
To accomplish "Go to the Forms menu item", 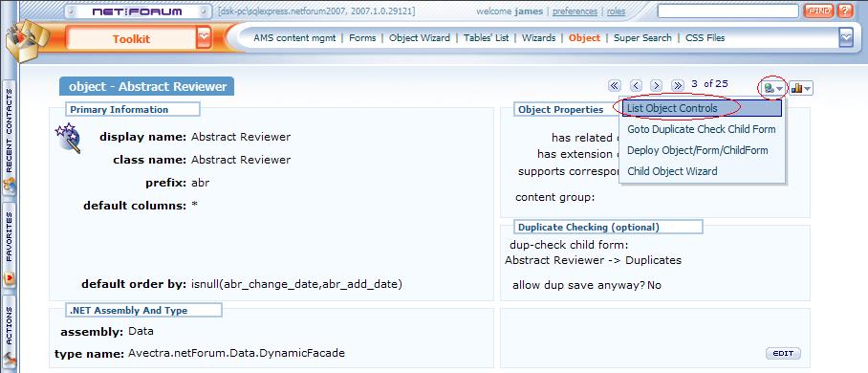I will click(x=362, y=38).
